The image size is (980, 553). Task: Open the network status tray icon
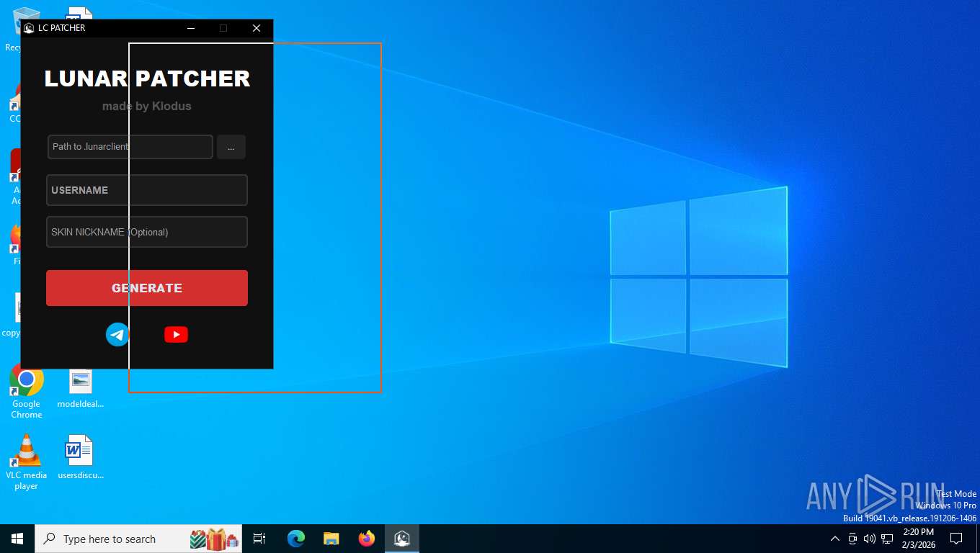pos(887,539)
